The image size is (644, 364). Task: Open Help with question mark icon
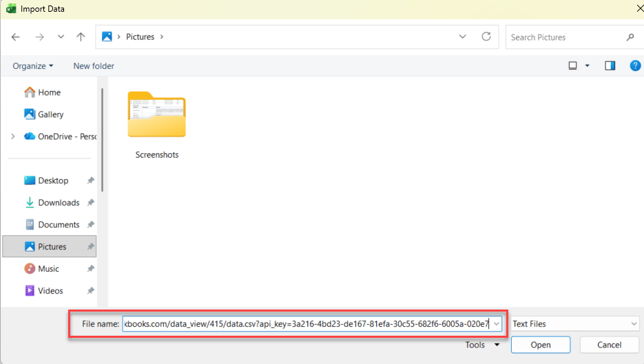point(635,65)
